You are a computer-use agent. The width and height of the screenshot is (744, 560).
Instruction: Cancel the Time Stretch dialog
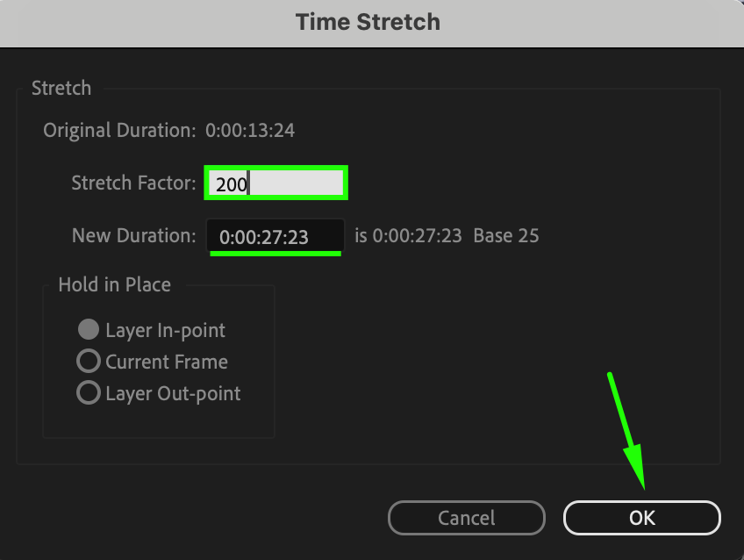point(467,518)
